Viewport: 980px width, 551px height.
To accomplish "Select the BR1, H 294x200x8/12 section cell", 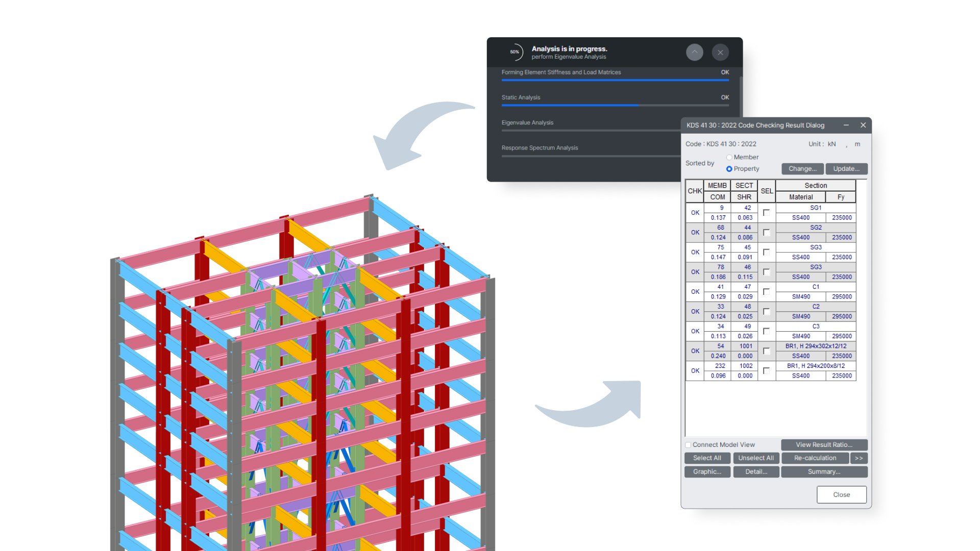I will [816, 366].
